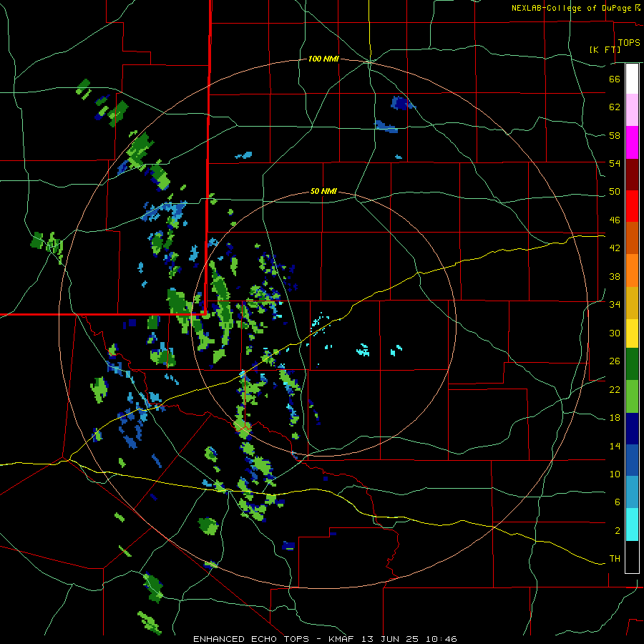Select the mustard gold legend swatch

tap(632, 303)
